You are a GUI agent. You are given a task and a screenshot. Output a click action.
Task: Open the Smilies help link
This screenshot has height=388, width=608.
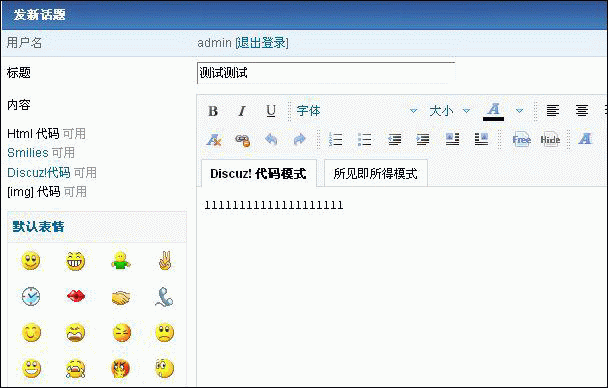28,153
